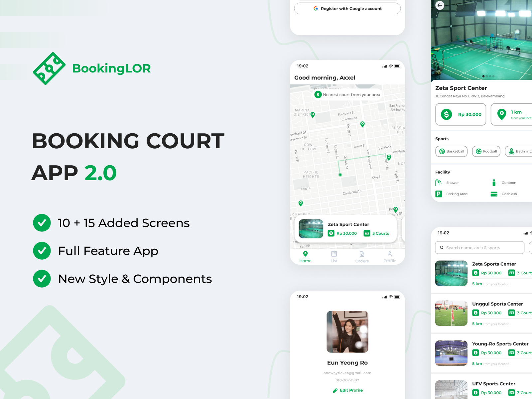
Task: Open the Eun Yeong Ro profile photo
Action: (347, 332)
